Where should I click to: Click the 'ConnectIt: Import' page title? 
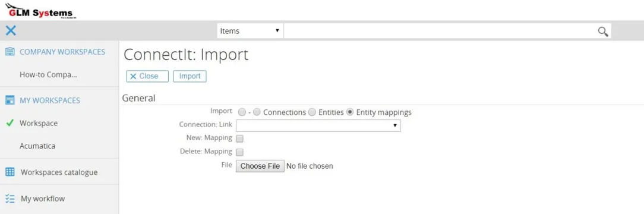click(186, 55)
